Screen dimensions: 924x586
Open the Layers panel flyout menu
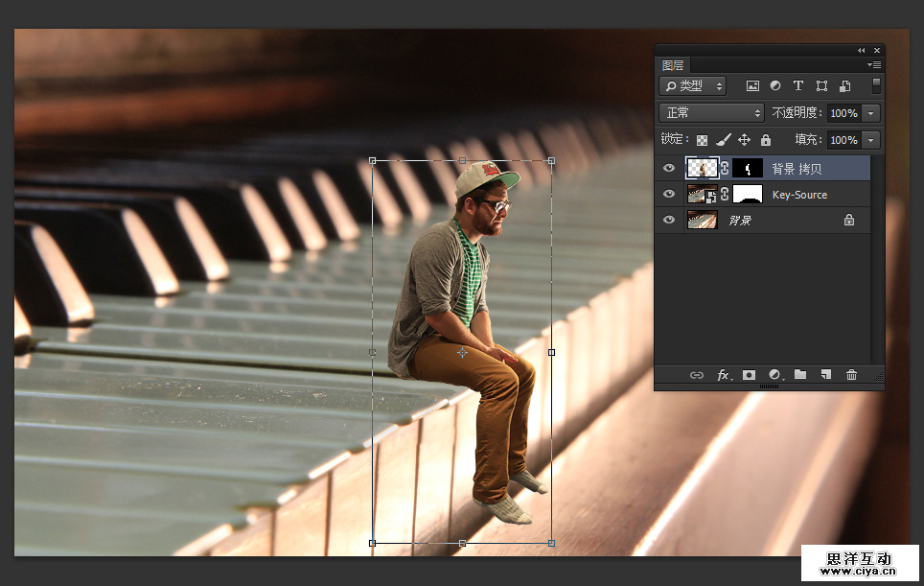[x=874, y=65]
